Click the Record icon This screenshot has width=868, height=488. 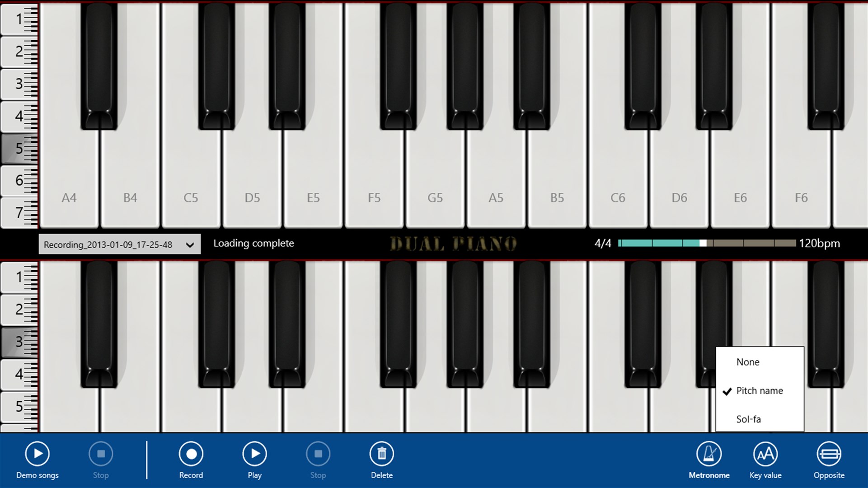point(190,454)
